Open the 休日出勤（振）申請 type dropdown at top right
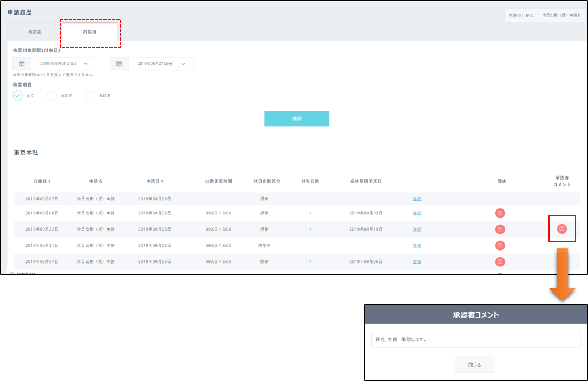Image resolution: width=588 pixels, height=381 pixels. point(562,16)
